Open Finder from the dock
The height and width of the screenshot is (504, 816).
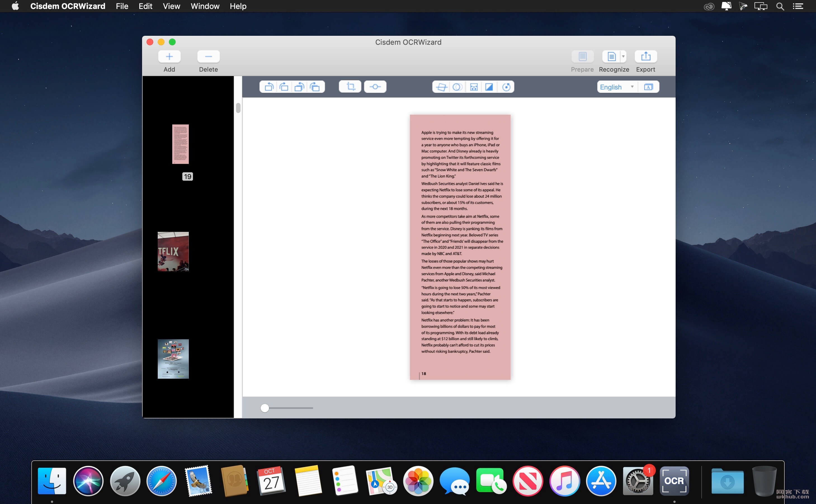[52, 481]
